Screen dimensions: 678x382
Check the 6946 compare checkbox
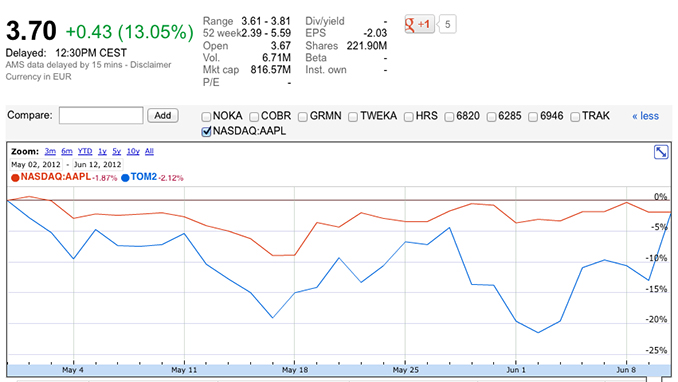tap(533, 117)
